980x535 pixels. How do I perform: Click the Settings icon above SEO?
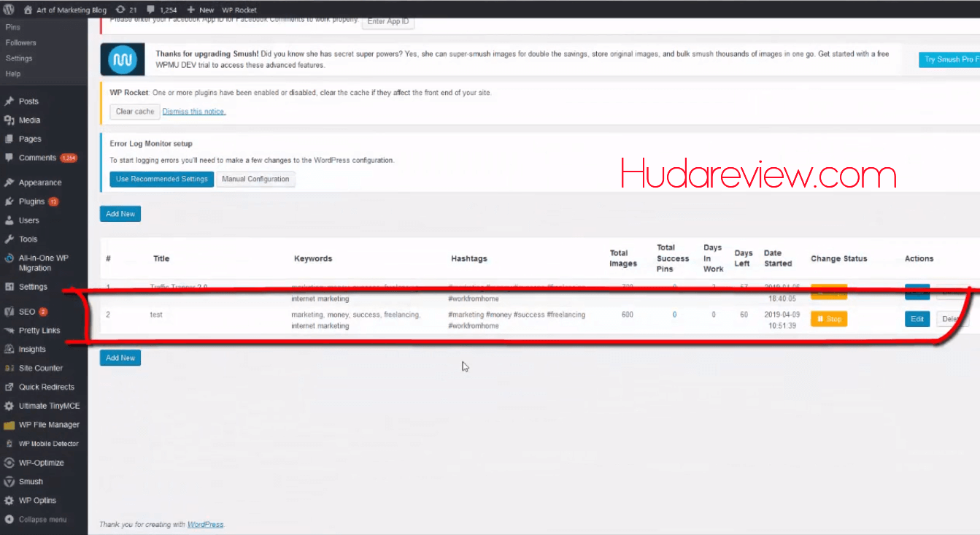click(x=9, y=287)
